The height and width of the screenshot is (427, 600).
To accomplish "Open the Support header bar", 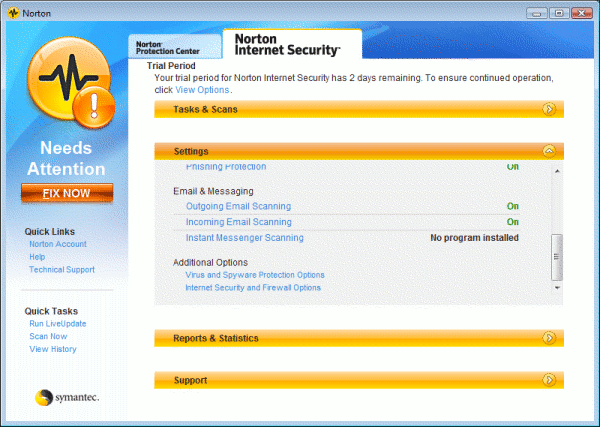I will click(x=359, y=380).
